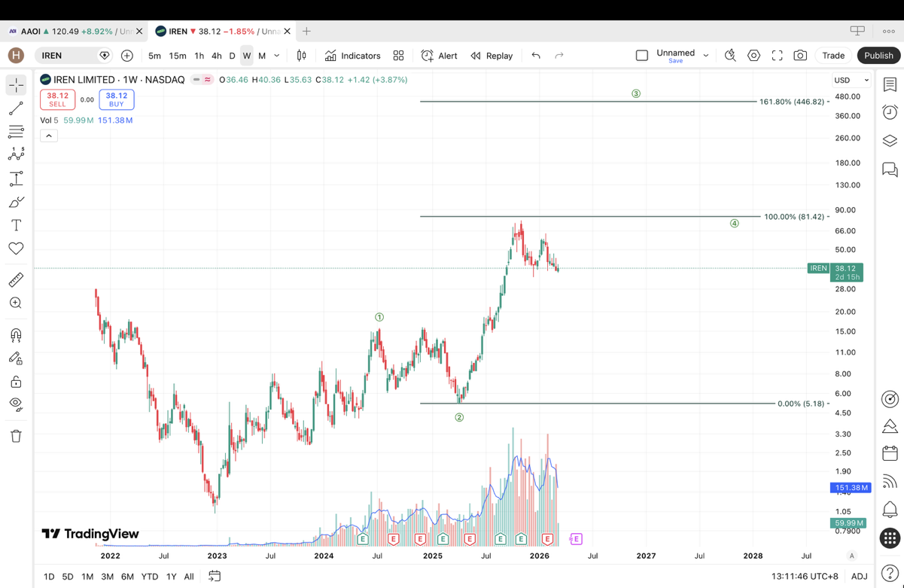Start bar Replay mode
The image size is (904, 588).
click(492, 56)
